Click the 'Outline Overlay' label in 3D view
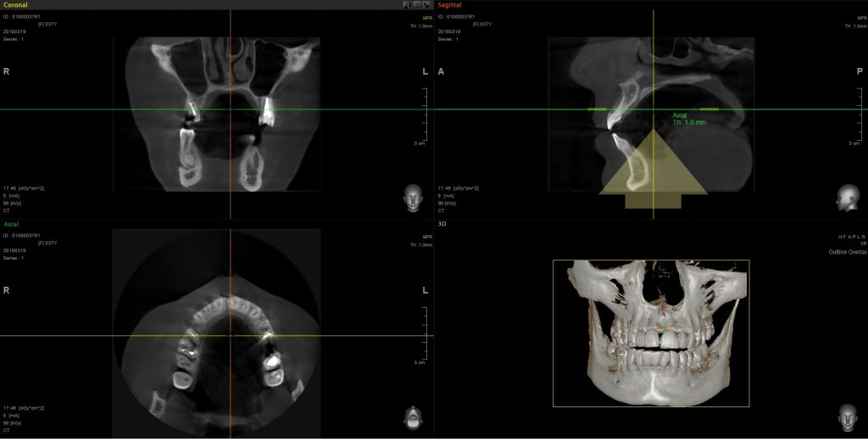Screen dimensions: 868x448 (x=848, y=252)
